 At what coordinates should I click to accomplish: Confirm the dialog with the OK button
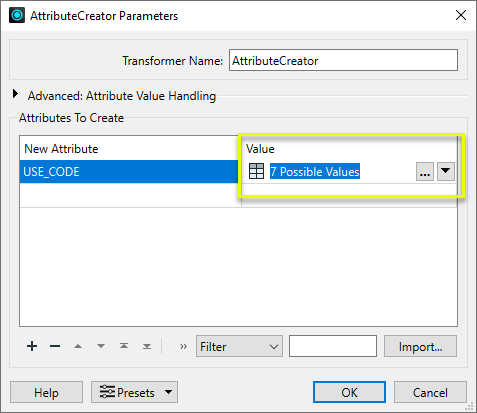(349, 392)
